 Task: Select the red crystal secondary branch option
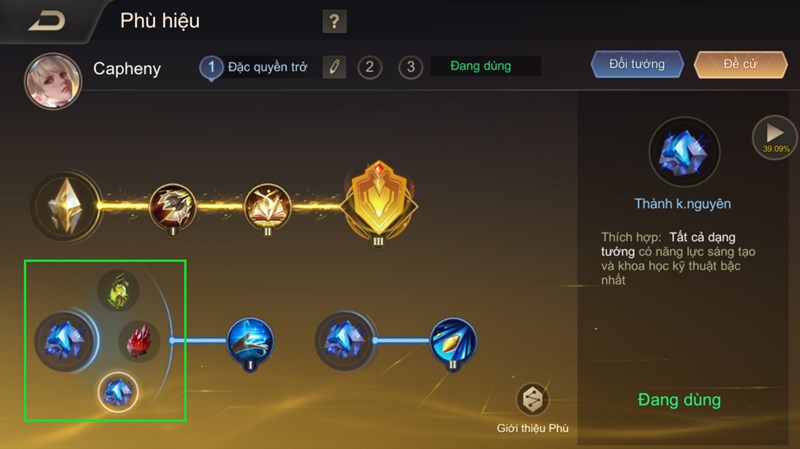(x=139, y=341)
